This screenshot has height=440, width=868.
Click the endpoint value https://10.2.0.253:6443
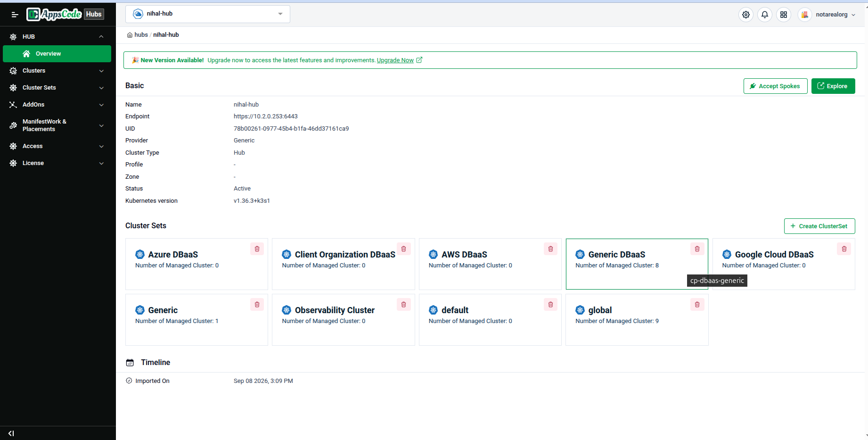266,116
